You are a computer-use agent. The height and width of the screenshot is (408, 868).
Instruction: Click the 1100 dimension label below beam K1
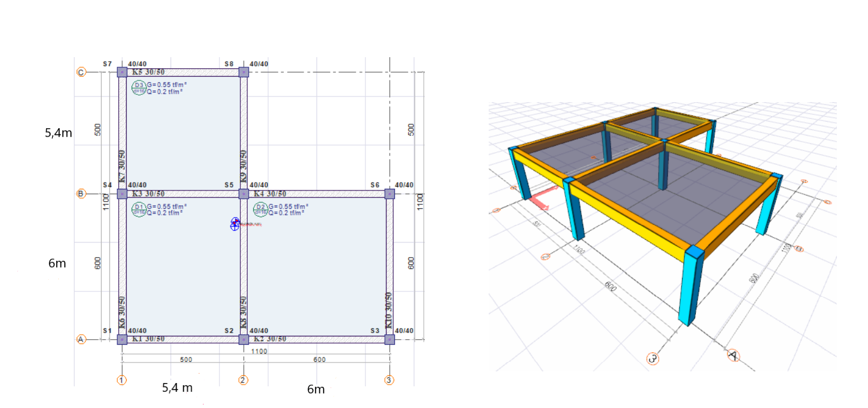point(260,351)
